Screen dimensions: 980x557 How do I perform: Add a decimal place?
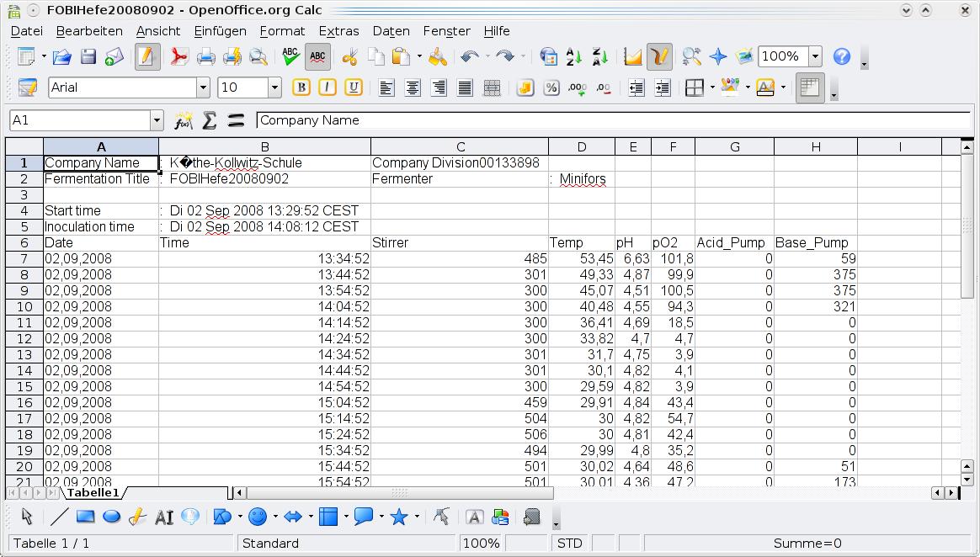click(577, 88)
